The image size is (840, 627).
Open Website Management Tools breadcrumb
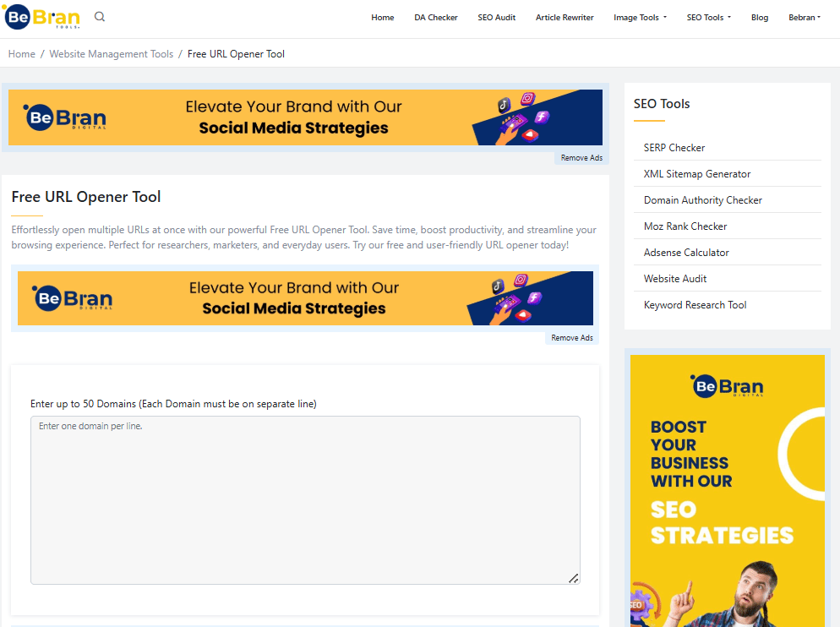click(x=112, y=54)
